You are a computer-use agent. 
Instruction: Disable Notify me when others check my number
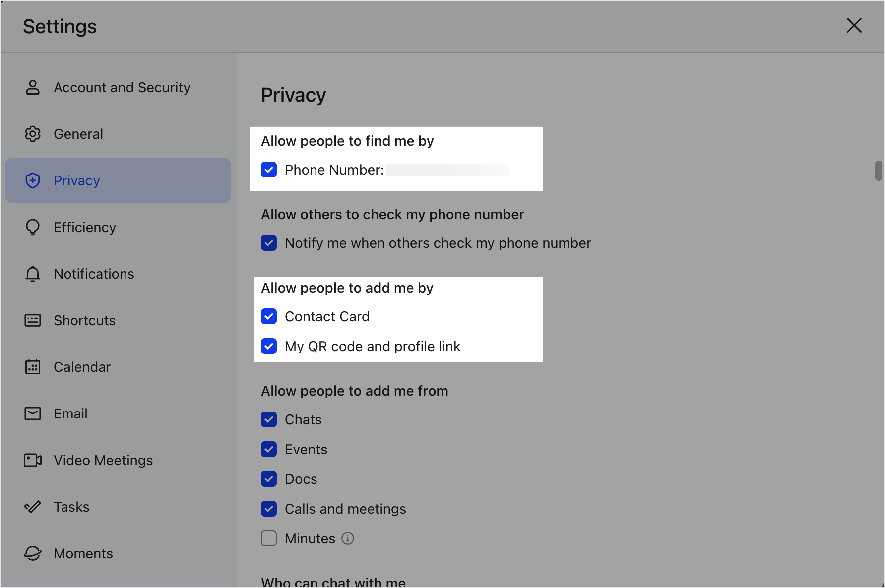[268, 243]
